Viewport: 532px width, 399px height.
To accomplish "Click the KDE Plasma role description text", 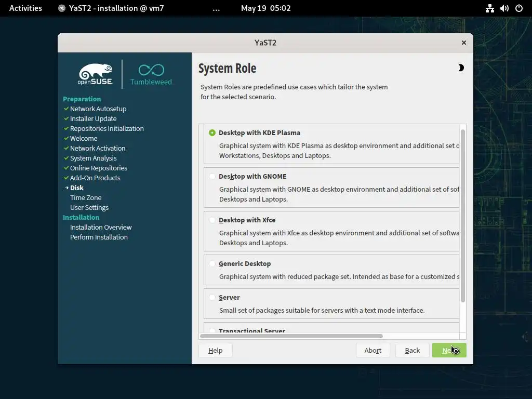I will [x=339, y=151].
